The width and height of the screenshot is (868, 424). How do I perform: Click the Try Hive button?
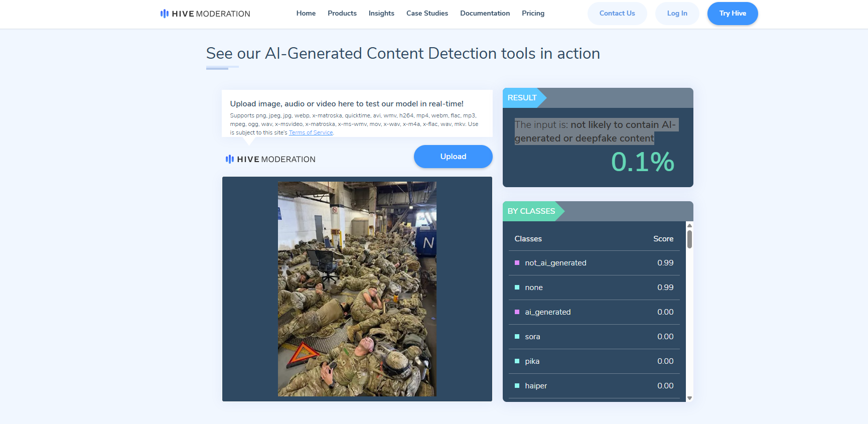click(733, 14)
